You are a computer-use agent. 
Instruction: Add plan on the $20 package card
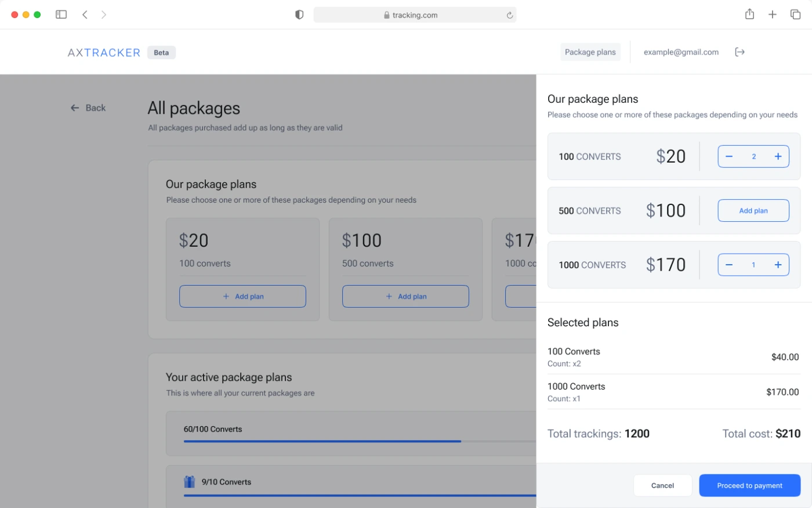[242, 296]
